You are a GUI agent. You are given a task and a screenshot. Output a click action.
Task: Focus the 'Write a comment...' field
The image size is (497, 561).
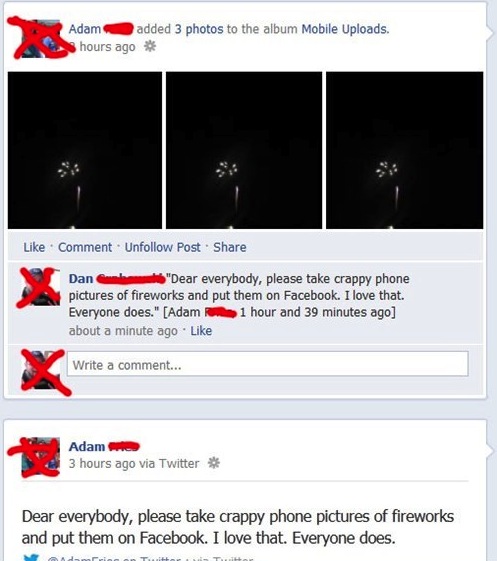tap(268, 364)
